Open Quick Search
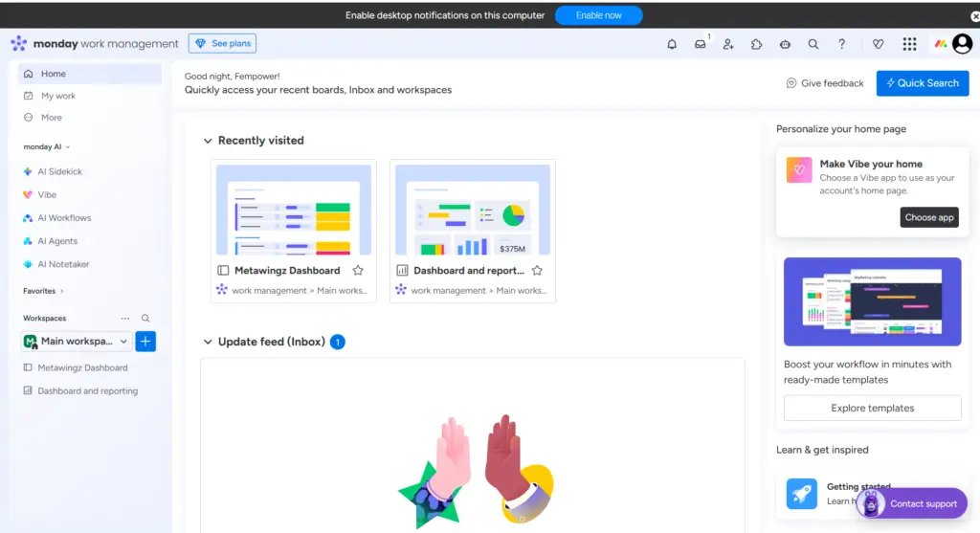This screenshot has width=980, height=533. [x=923, y=83]
